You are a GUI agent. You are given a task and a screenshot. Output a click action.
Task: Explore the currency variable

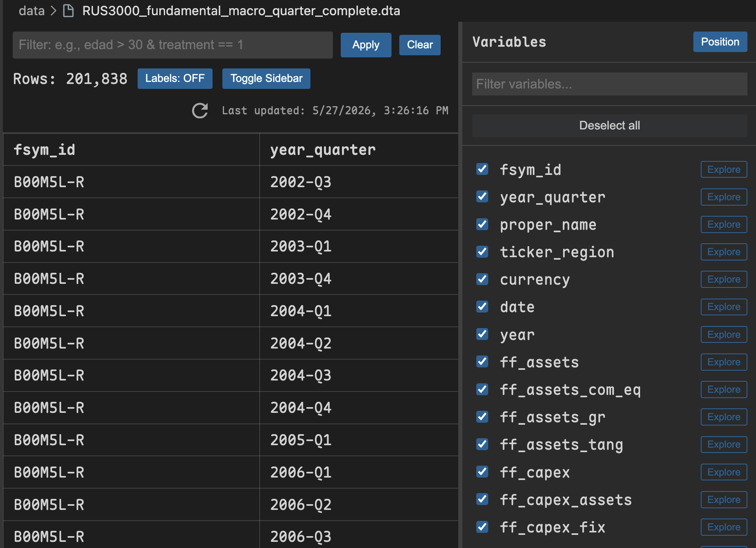click(x=724, y=279)
